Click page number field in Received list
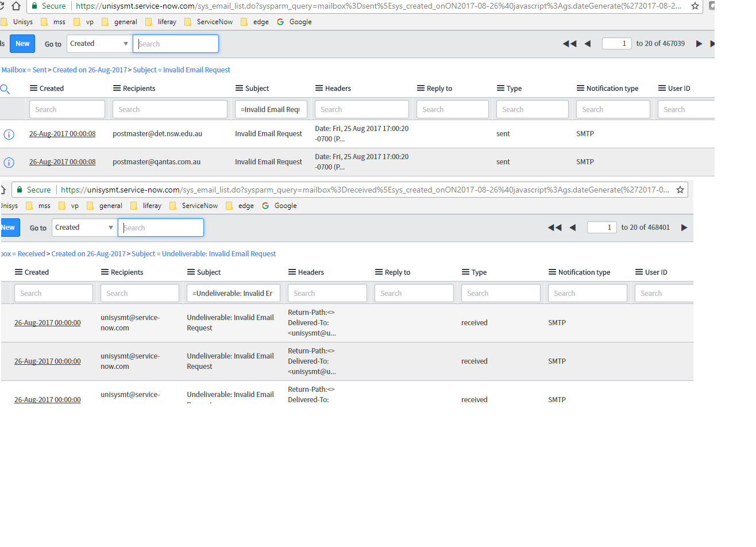 [x=601, y=228]
